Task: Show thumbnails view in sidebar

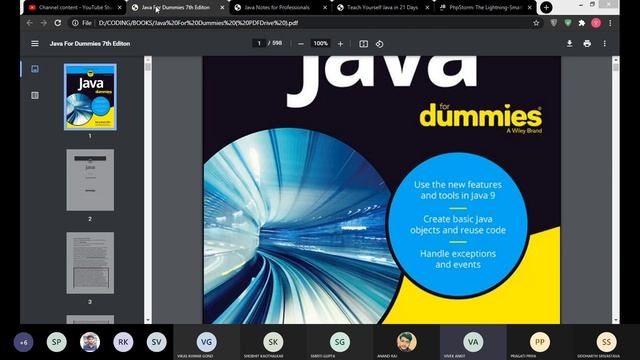Action: 35,69
